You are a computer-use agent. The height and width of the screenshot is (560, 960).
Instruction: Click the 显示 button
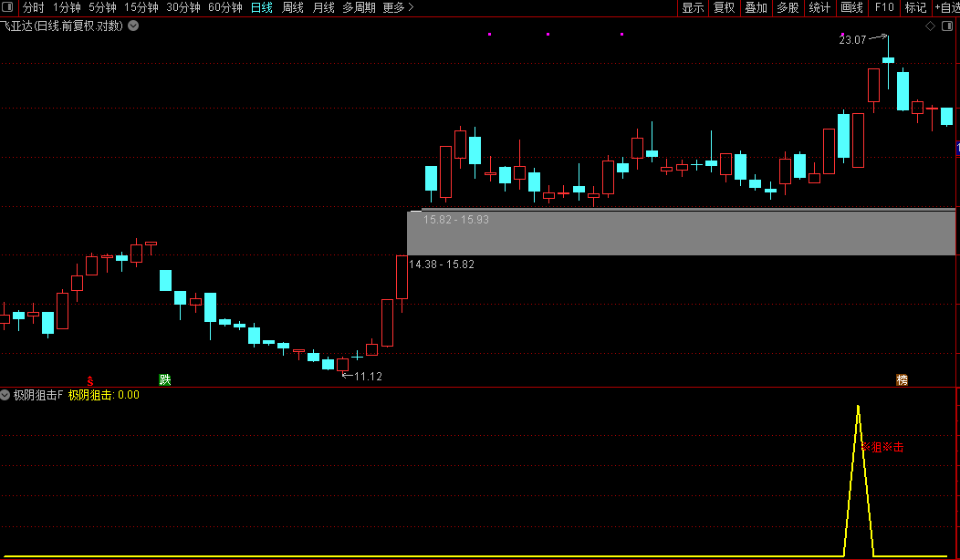tap(693, 7)
